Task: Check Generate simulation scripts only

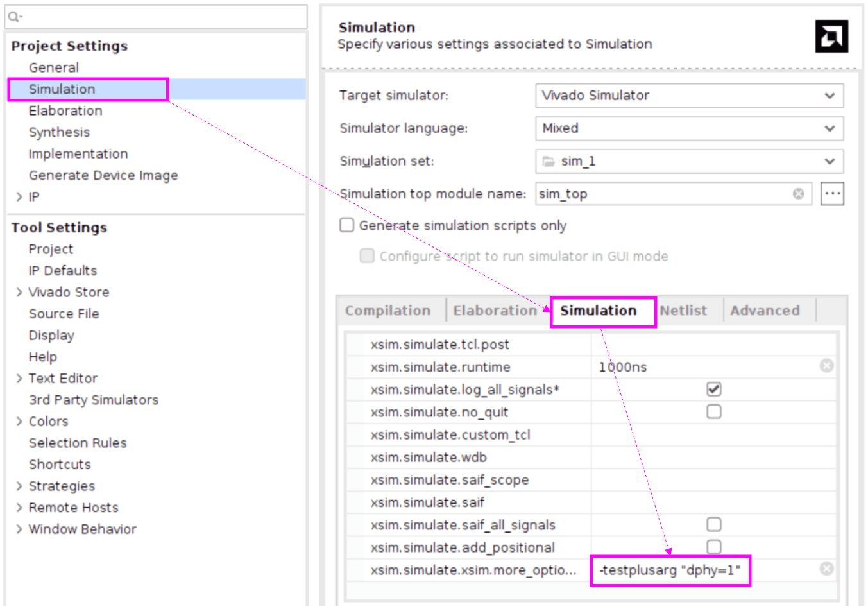Action: [346, 225]
